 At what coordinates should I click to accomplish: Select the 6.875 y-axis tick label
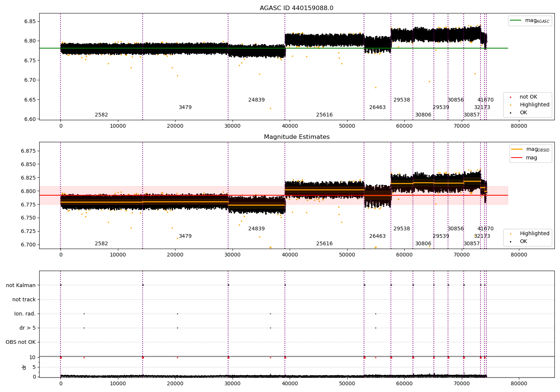[x=28, y=151]
